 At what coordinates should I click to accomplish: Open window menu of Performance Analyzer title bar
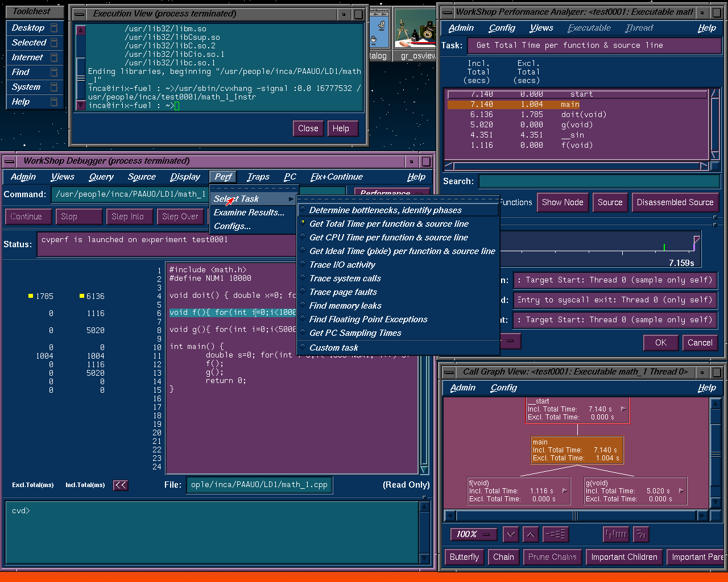point(447,12)
